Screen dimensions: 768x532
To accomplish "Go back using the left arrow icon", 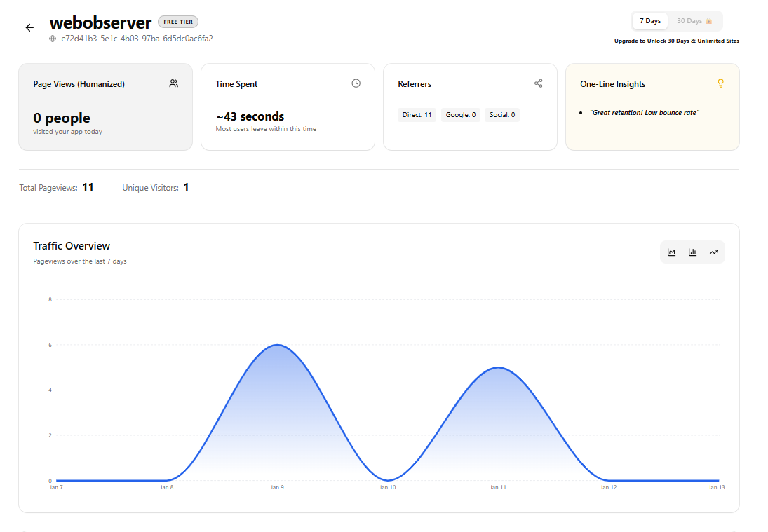I will coord(30,27).
